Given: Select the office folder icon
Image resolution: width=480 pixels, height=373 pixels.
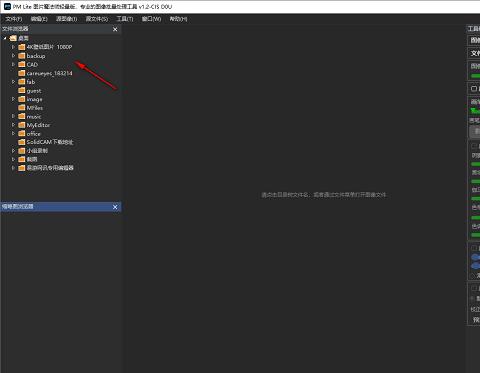Looking at the screenshot, I should [x=22, y=134].
